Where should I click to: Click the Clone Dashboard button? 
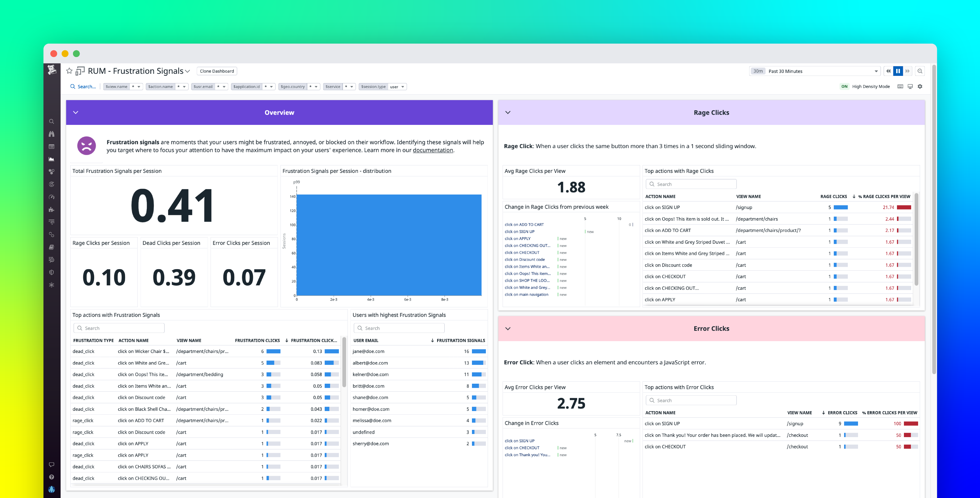216,71
